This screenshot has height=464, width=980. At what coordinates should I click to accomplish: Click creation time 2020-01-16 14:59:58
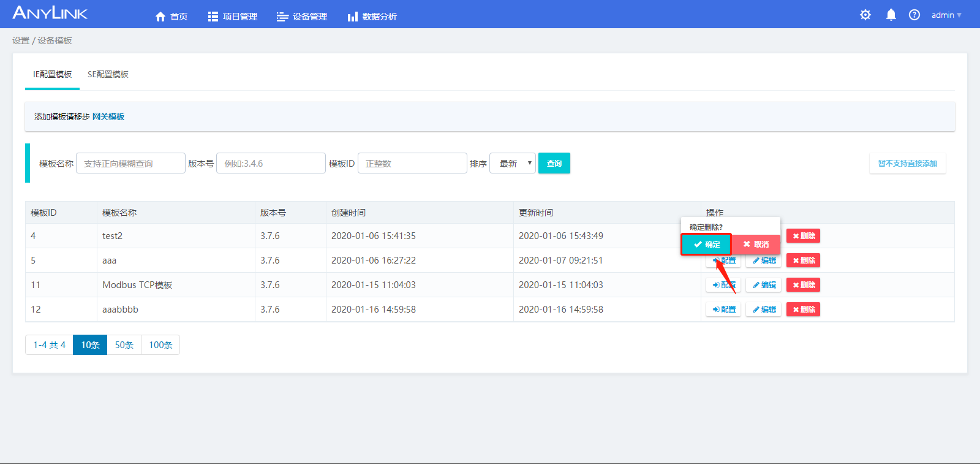tap(374, 310)
